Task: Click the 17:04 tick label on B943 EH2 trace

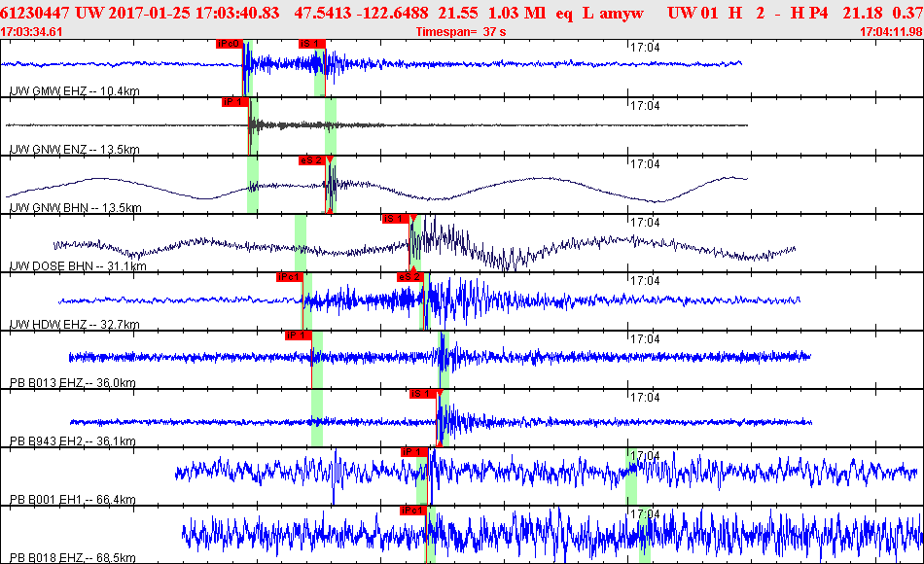Action: [x=645, y=397]
